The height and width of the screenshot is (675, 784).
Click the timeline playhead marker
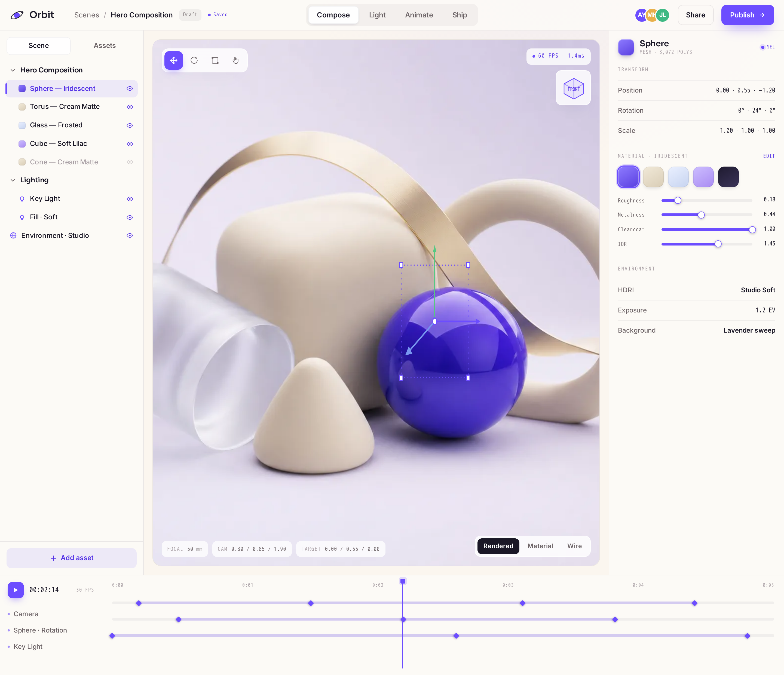403,581
